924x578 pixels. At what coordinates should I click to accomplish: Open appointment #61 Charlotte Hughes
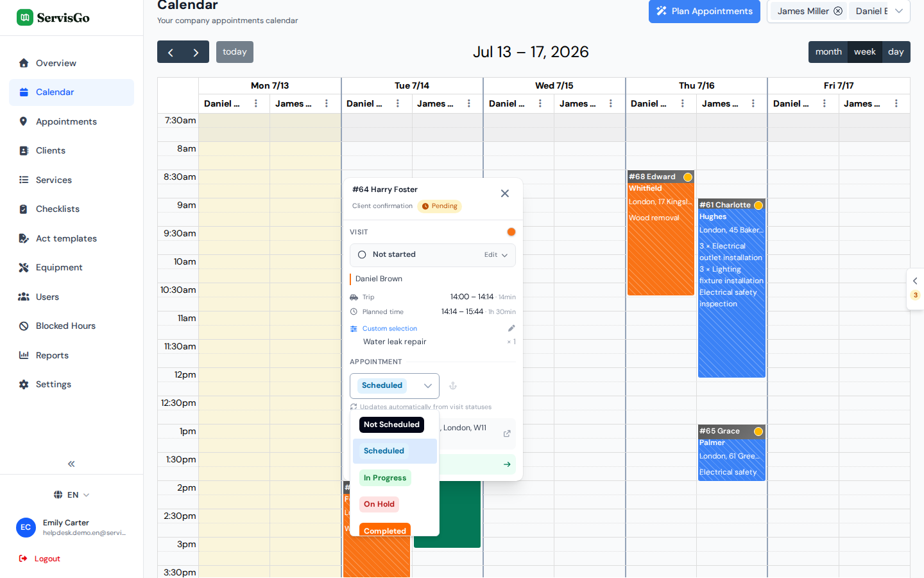732,288
